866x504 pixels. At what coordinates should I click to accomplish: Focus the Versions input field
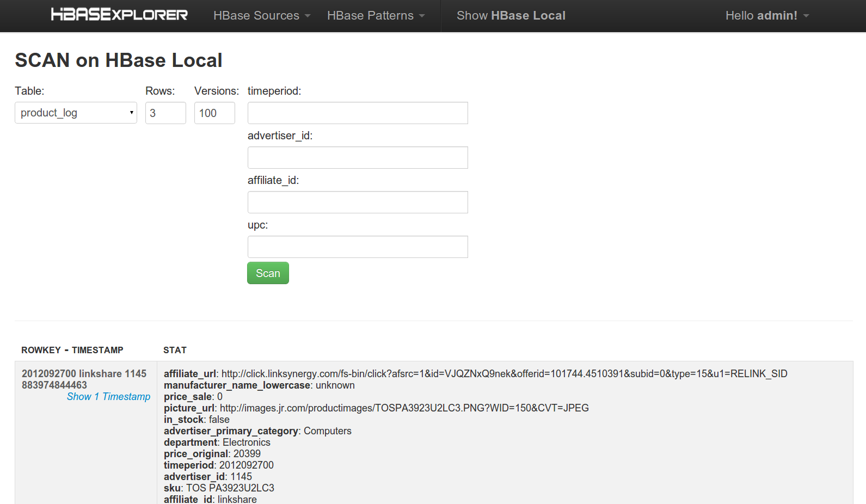click(x=214, y=113)
